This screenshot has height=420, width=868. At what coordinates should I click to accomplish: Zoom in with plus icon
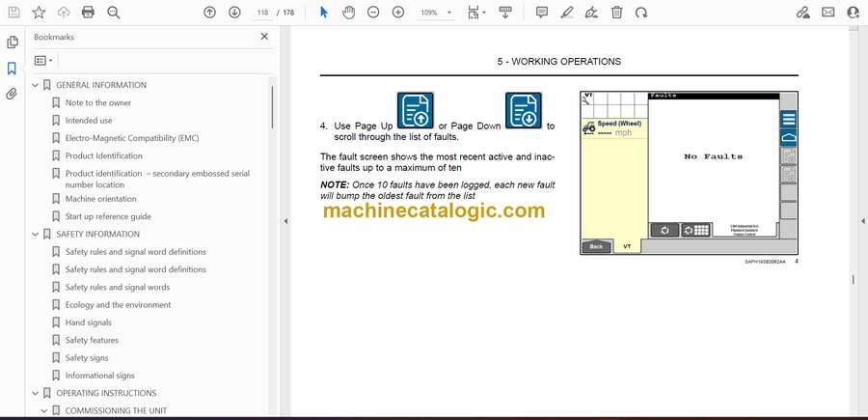click(398, 13)
